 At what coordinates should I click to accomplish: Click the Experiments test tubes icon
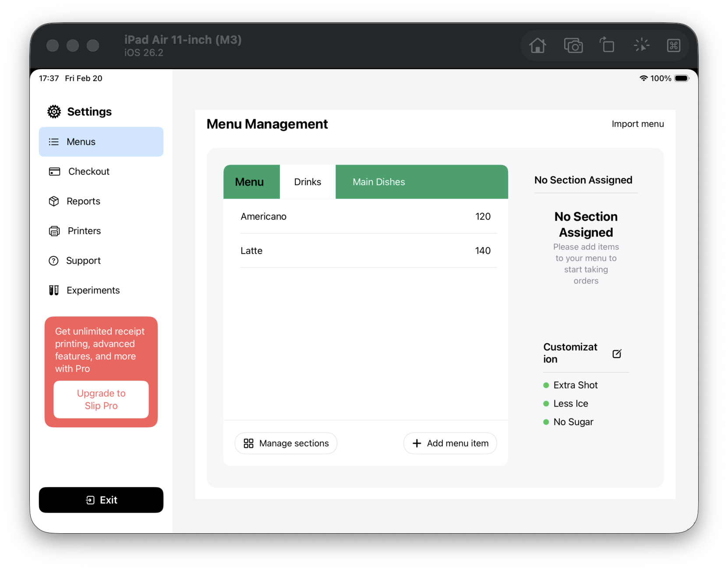54,290
